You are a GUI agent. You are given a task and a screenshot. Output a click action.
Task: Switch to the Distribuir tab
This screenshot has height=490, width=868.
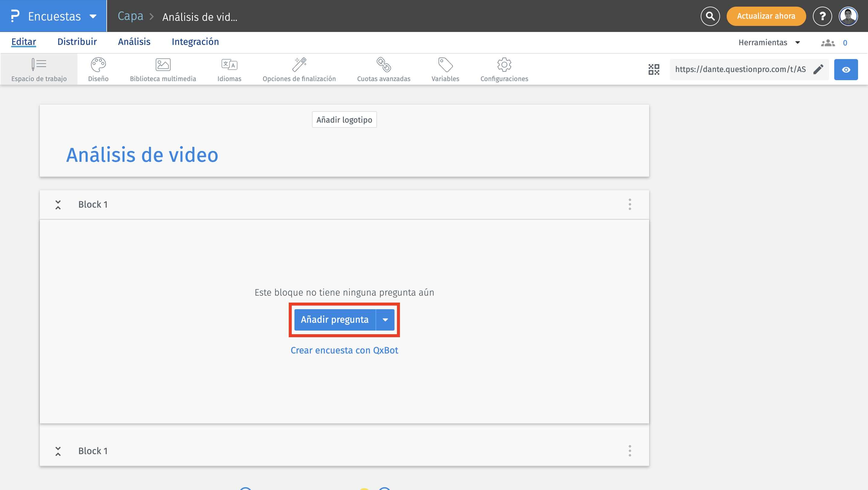[x=77, y=42]
